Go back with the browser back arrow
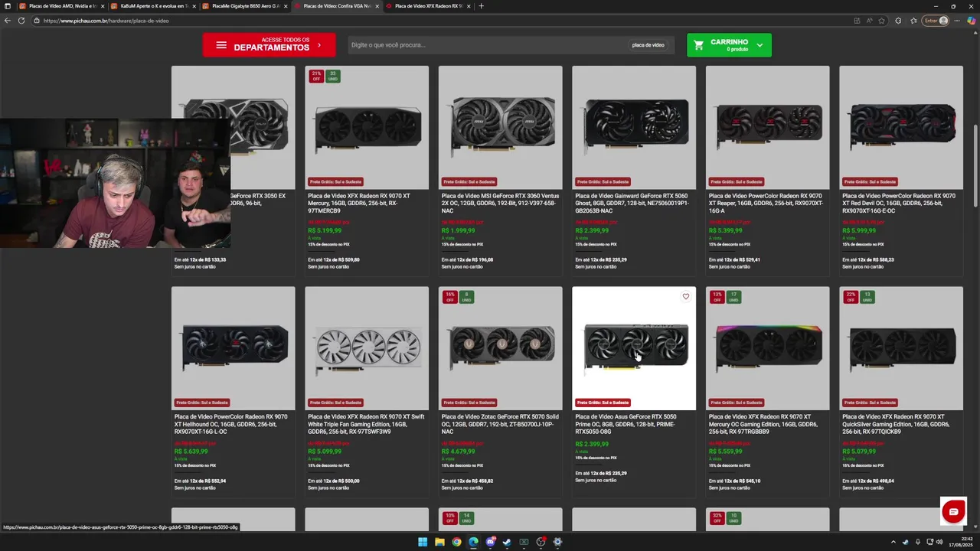The image size is (980, 551). tap(8, 21)
